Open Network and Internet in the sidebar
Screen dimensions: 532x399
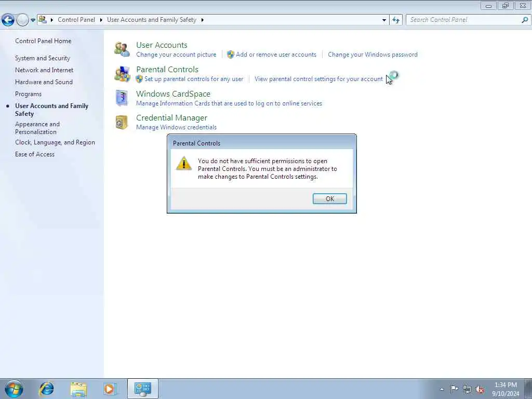[x=44, y=70]
